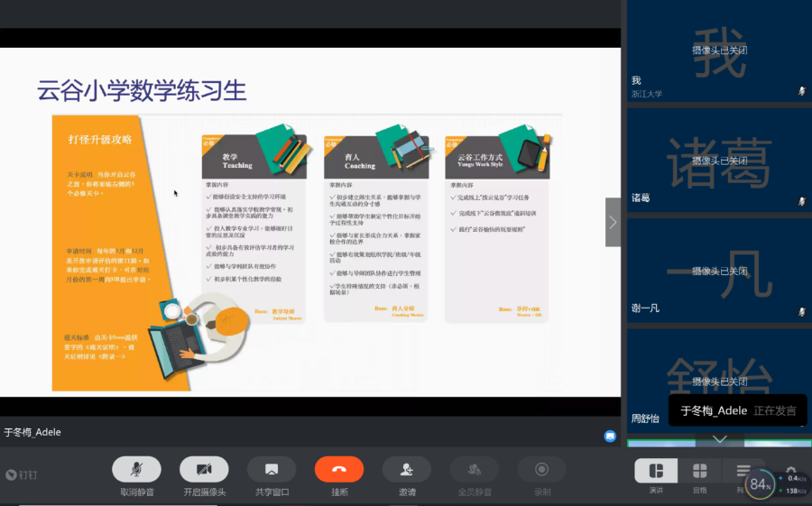Open the share window option (共享窗口)

click(272, 469)
